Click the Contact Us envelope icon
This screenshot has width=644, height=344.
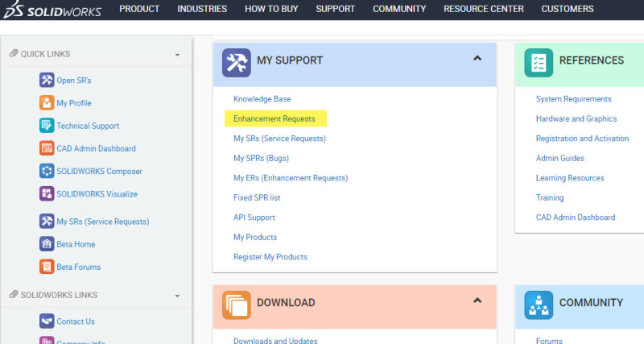tap(47, 321)
